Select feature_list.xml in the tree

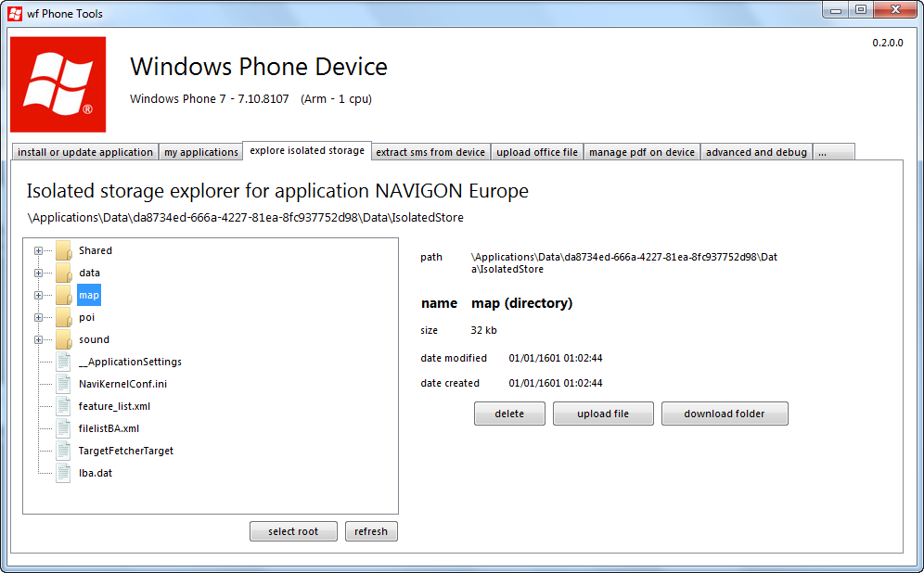coord(114,406)
